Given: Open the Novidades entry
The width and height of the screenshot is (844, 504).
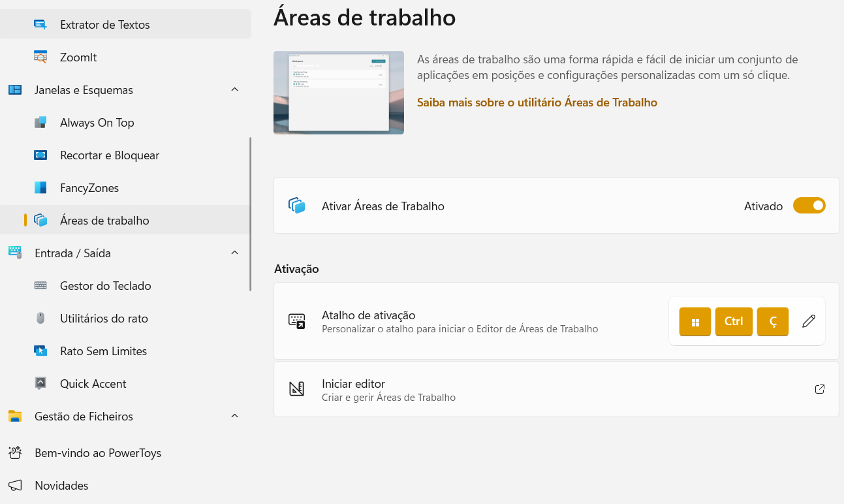Looking at the screenshot, I should 125,486.
